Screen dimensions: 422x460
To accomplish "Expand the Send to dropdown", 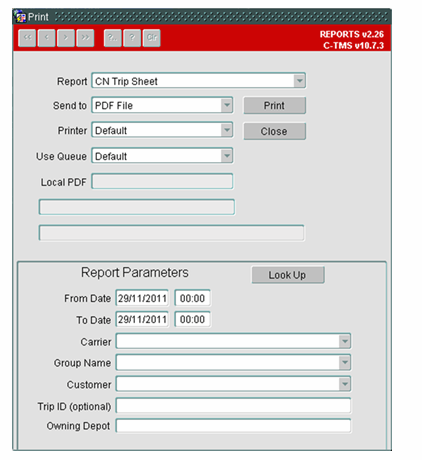I will pos(227,105).
